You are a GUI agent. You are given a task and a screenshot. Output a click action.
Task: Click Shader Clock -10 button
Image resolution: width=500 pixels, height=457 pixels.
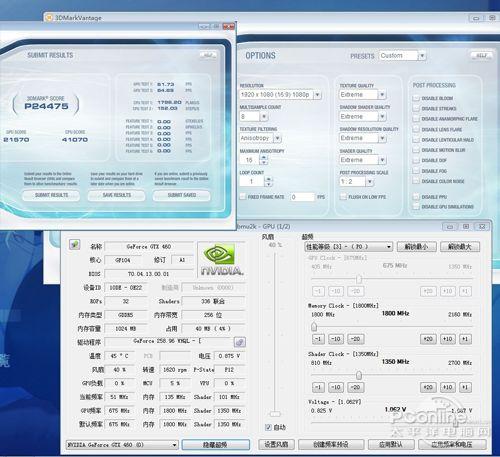pos(336,387)
